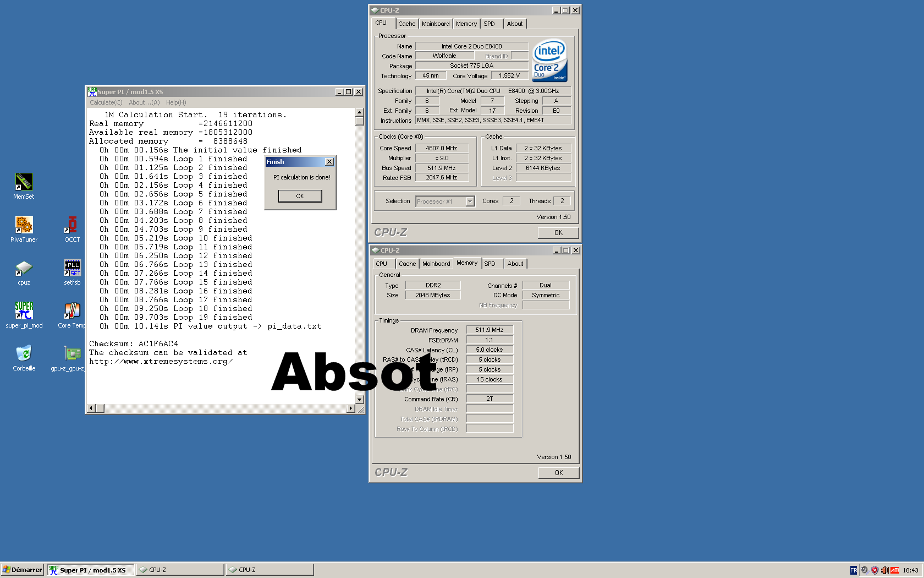The image size is (924, 578).
Task: Click the PI value output pi_data.txt line
Action: click(x=211, y=326)
